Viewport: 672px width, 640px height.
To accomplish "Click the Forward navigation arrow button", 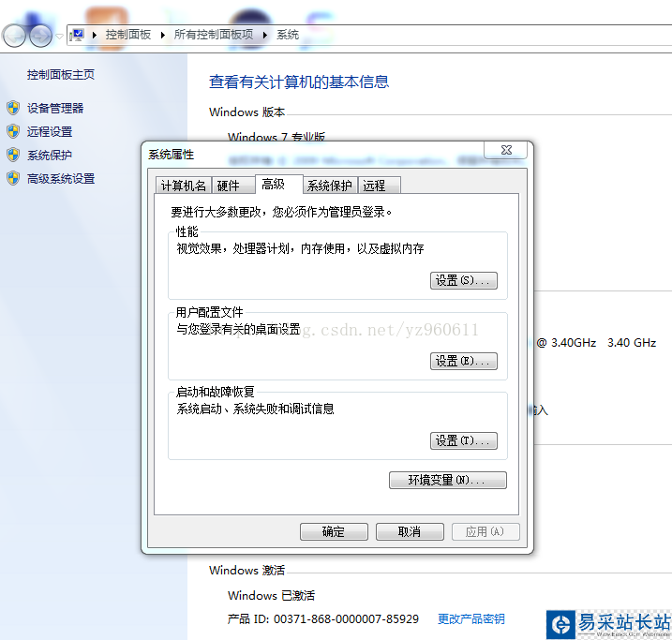I will coord(40,36).
